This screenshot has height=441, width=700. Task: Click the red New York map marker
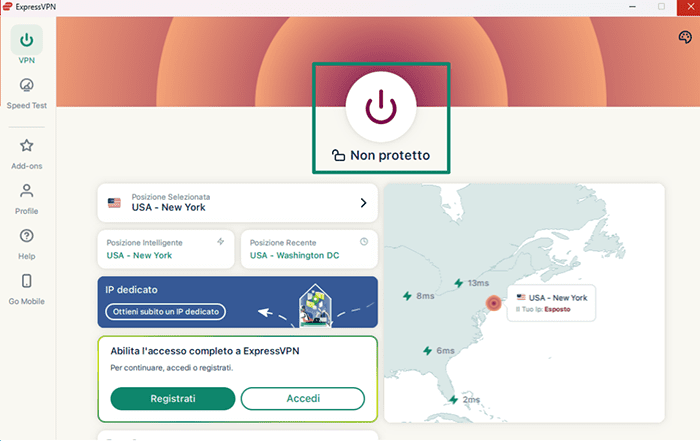pyautogui.click(x=492, y=302)
